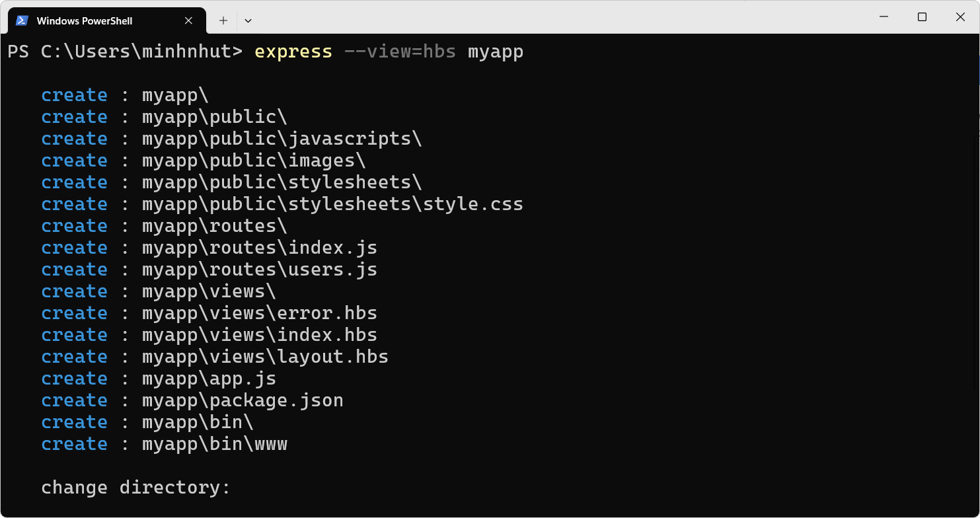980x518 pixels.
Task: Click the PS C:\Users\minhnhut prompt
Action: [x=125, y=52]
